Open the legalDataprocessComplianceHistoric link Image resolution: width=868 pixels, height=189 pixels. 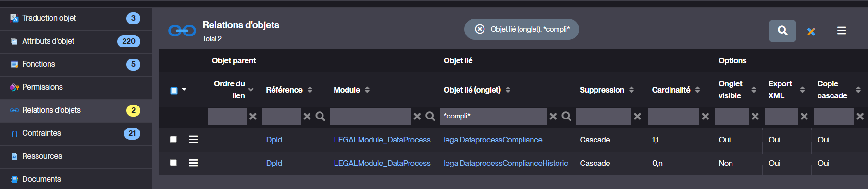tap(506, 163)
